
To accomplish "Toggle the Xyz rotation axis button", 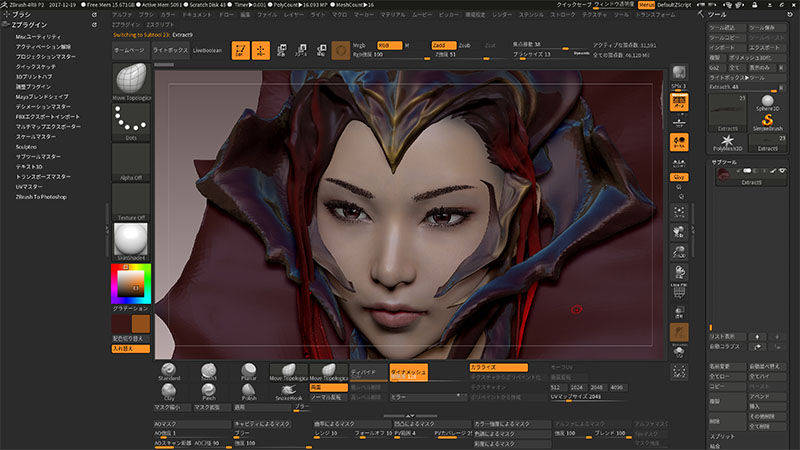I will [679, 176].
